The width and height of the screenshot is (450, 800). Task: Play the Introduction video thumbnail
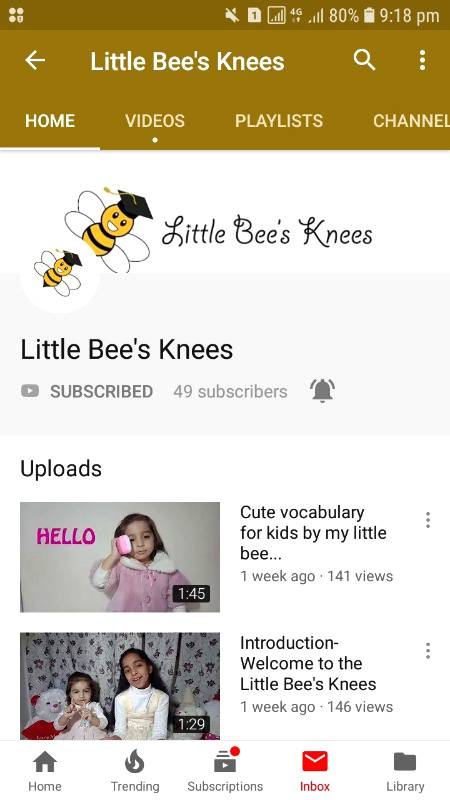coord(120,686)
